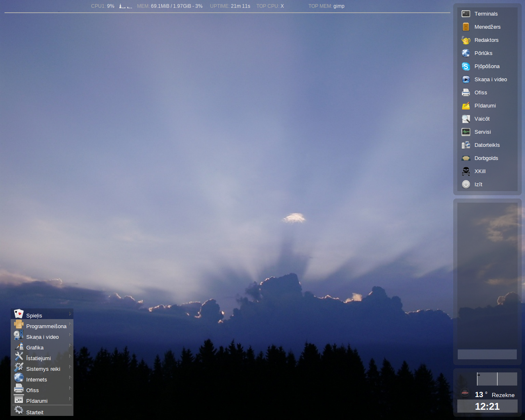This screenshot has width=525, height=420.
Task: Open Internets in the applications menu
Action: tap(42, 379)
